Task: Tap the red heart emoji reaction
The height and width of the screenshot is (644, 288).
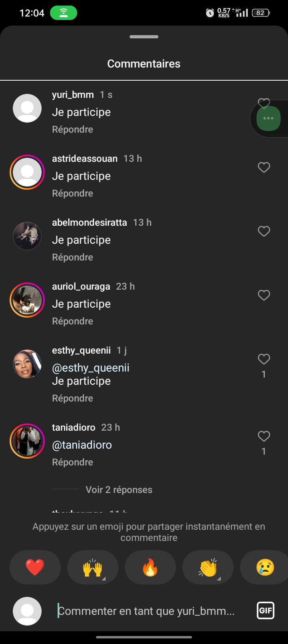Action: click(x=35, y=567)
